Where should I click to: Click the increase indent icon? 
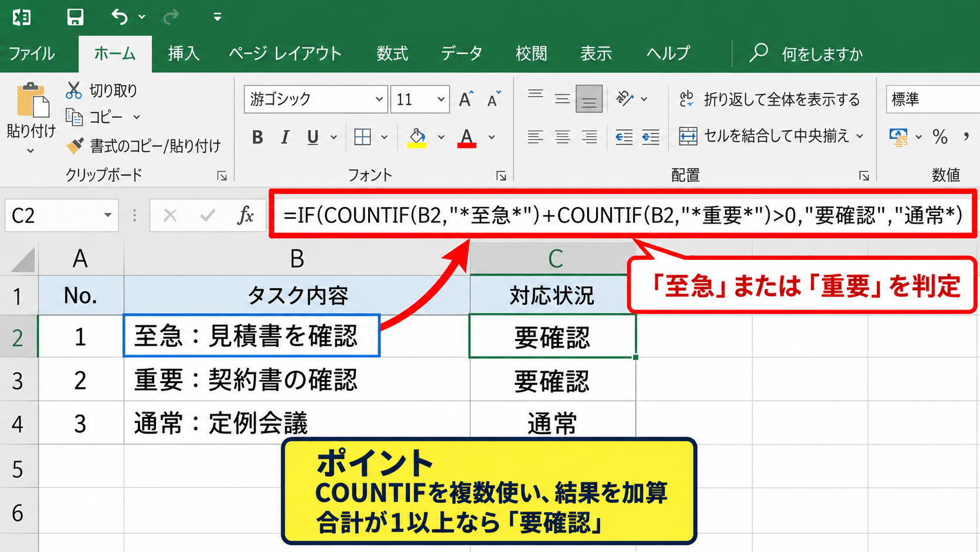pos(651,137)
